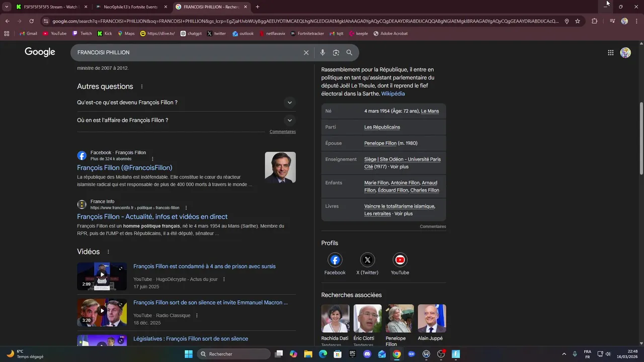
Task: Open the bookmarks bar apps grid icon
Action: point(7,34)
